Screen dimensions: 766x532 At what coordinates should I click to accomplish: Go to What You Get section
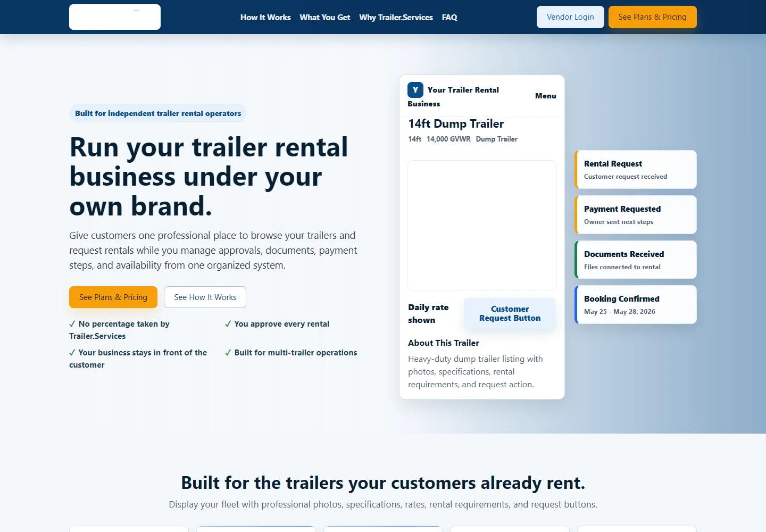325,18
